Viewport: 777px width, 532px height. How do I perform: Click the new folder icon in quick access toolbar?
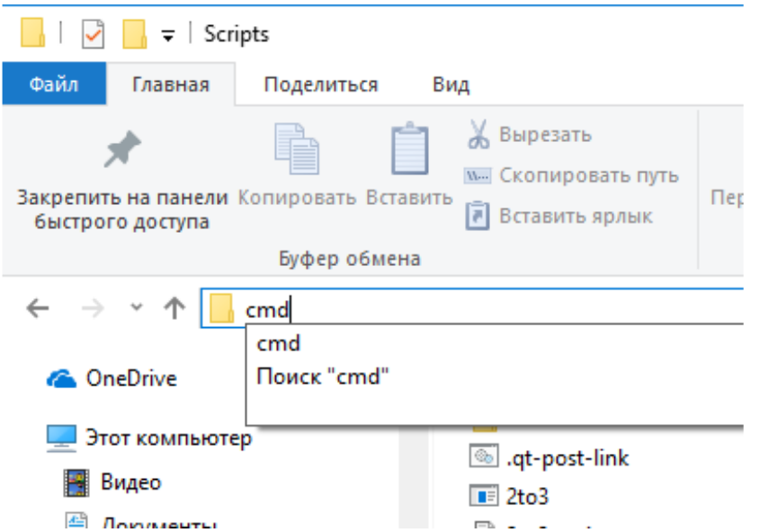(134, 35)
